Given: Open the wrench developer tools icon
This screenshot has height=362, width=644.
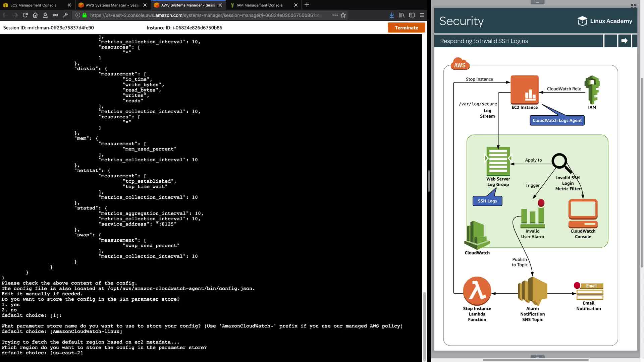Looking at the screenshot, I should (65, 15).
